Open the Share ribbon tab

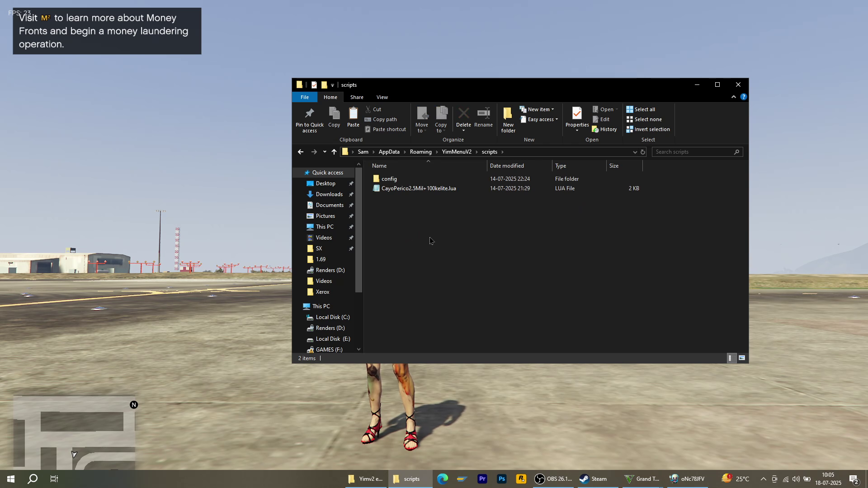[356, 97]
